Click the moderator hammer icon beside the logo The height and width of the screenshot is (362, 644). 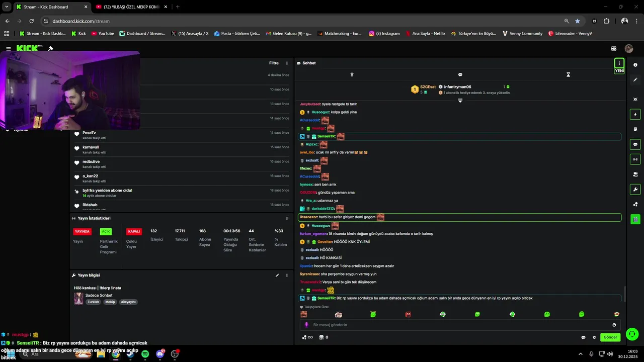click(x=50, y=49)
